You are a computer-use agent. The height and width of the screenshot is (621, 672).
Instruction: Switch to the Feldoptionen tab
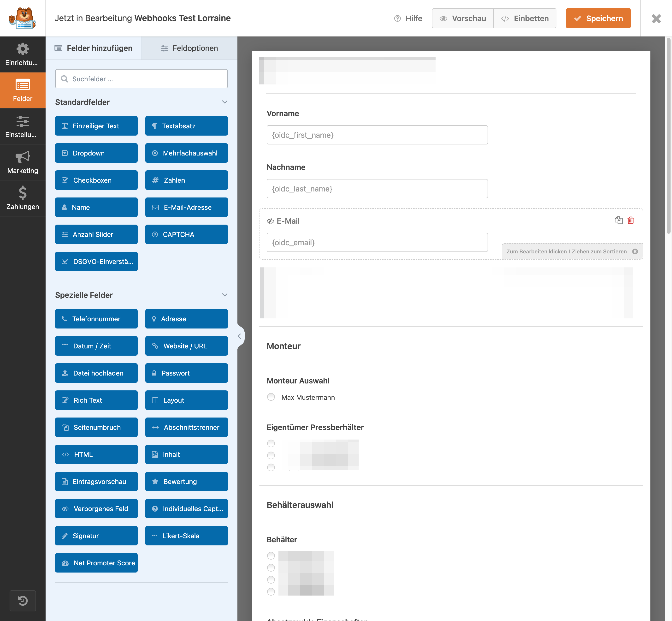tap(189, 48)
